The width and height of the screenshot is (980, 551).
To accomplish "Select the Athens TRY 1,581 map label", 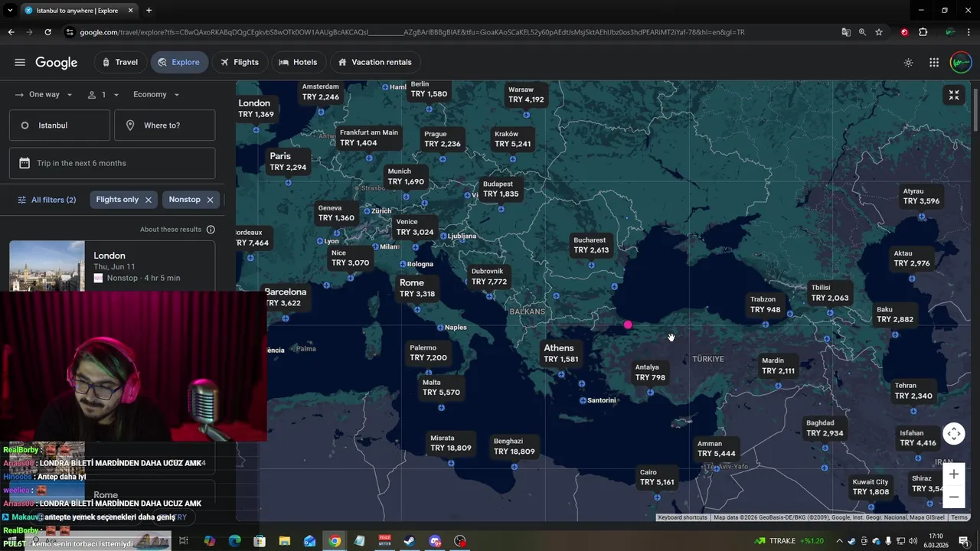I will [x=560, y=354].
